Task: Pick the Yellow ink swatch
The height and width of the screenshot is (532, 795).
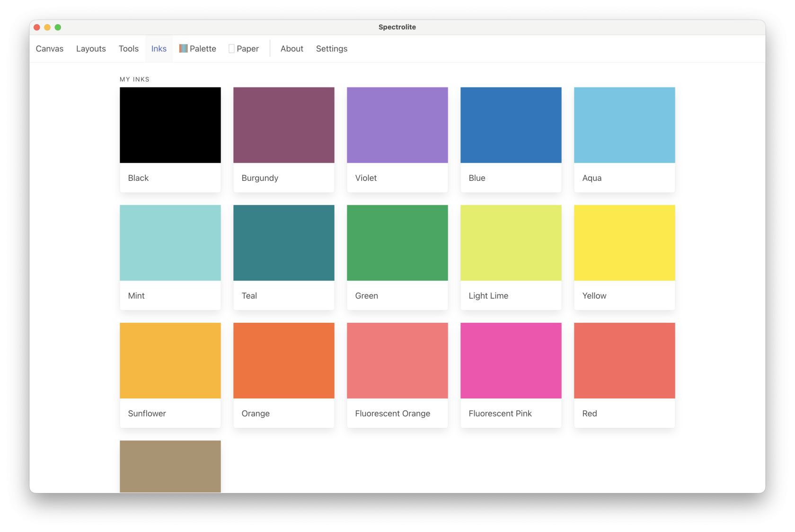Action: tap(625, 243)
